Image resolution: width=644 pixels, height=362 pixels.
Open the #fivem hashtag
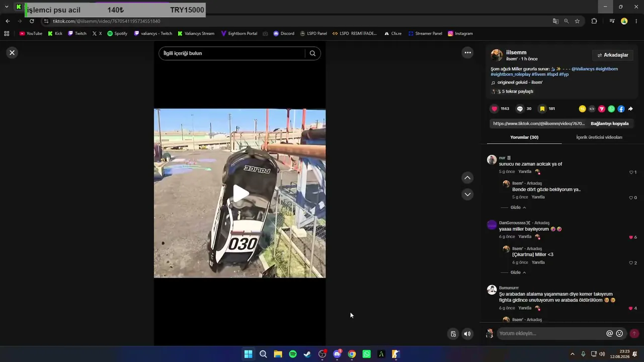point(538,74)
